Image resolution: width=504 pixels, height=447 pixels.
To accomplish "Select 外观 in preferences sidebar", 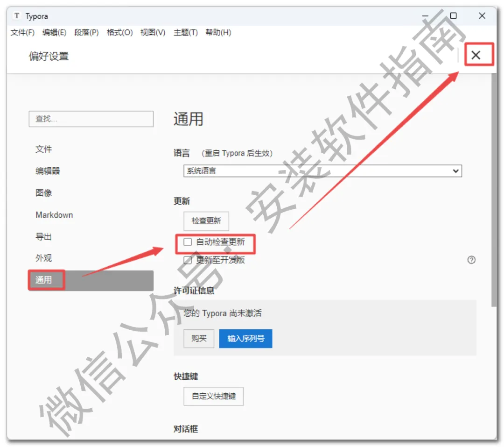I will [x=91, y=258].
